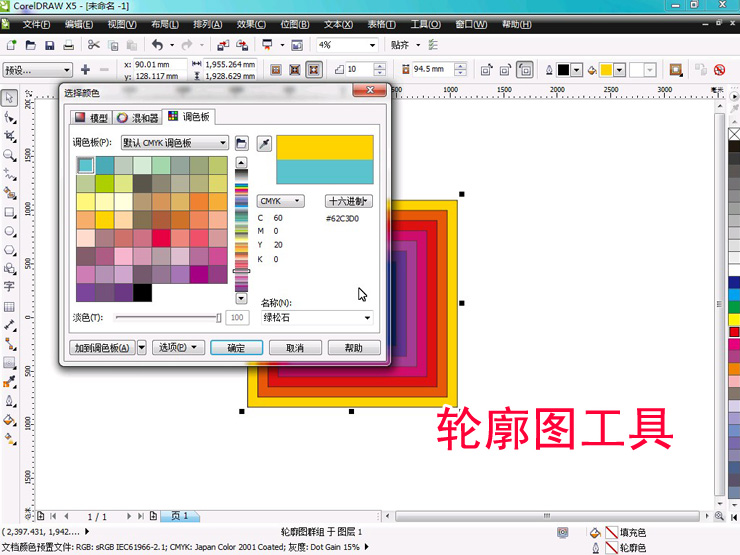This screenshot has width=740, height=555.
Task: Pick the eyedropper tool in color dialog
Action: pyautogui.click(x=264, y=144)
